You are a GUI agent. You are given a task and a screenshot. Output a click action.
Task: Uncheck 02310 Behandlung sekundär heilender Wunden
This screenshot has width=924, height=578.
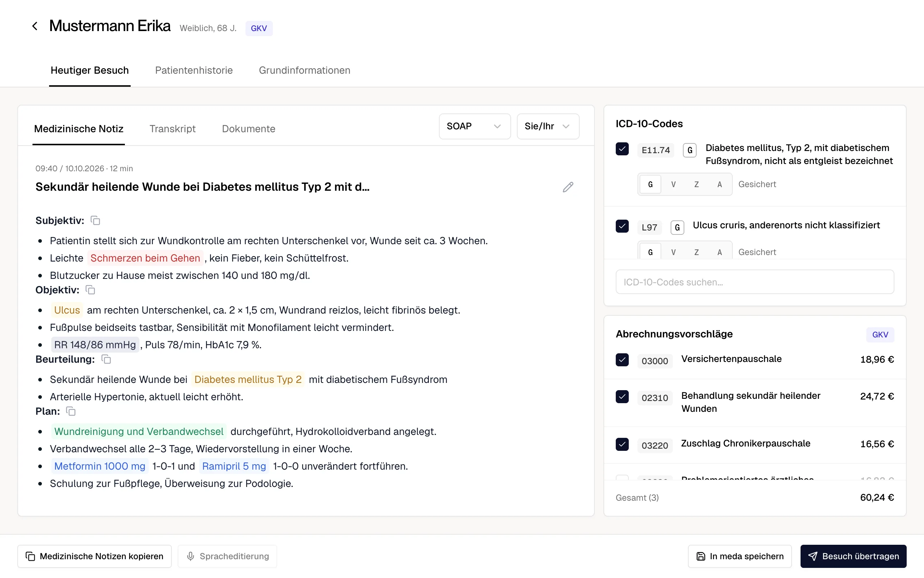pos(622,397)
